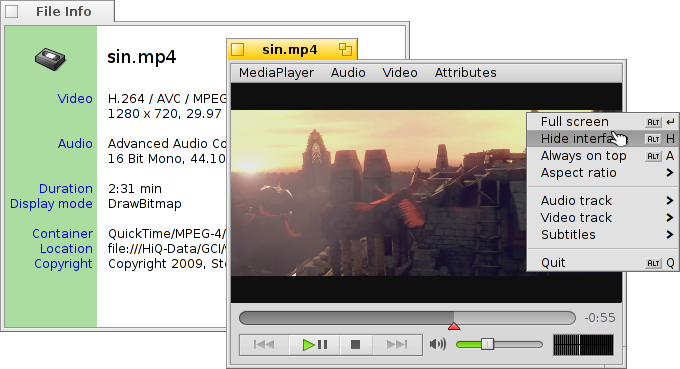Click the sin.mp4 window close box
The height and width of the screenshot is (369, 680).
point(238,49)
